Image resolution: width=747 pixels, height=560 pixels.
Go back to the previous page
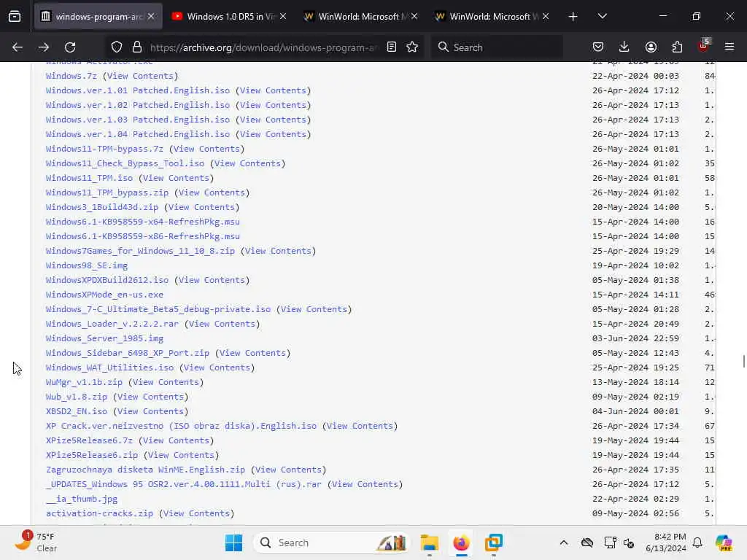18,47
